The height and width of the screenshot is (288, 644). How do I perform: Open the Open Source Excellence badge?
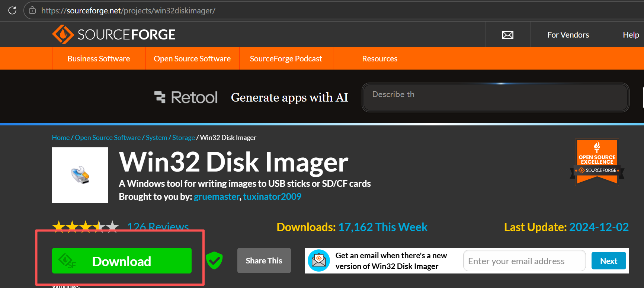[597, 162]
